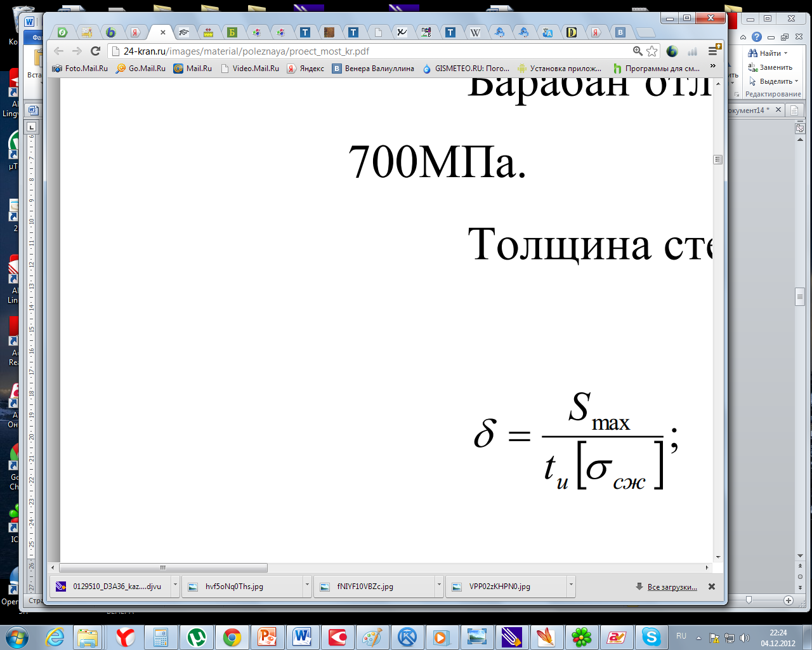Click the Все загрузки... link
Viewport: 812px width, 650px height.
coord(672,587)
